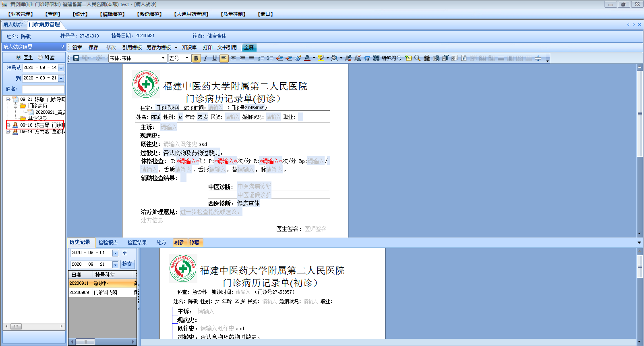Open the 到 end date dropdown
Viewport: 644px width, 346px height.
pos(61,78)
